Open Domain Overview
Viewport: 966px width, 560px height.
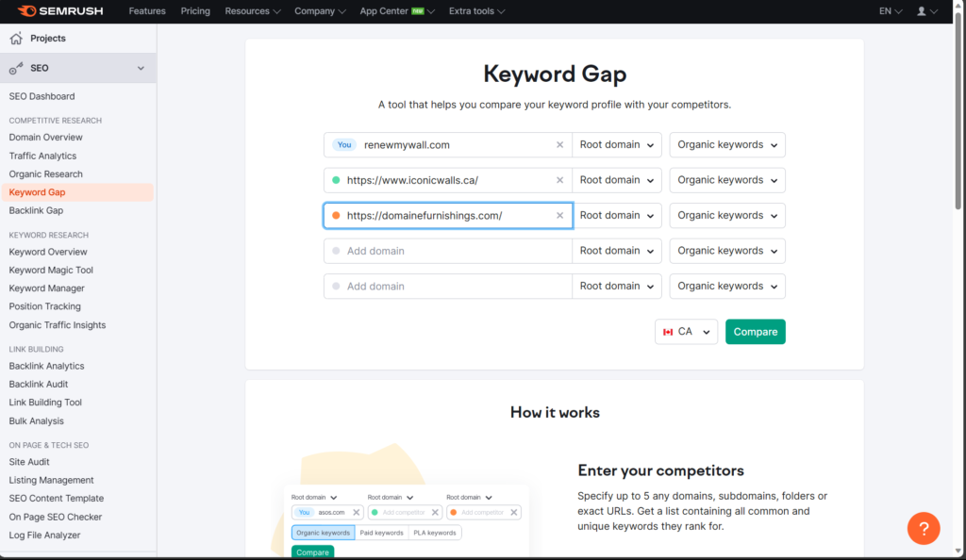[x=45, y=138]
